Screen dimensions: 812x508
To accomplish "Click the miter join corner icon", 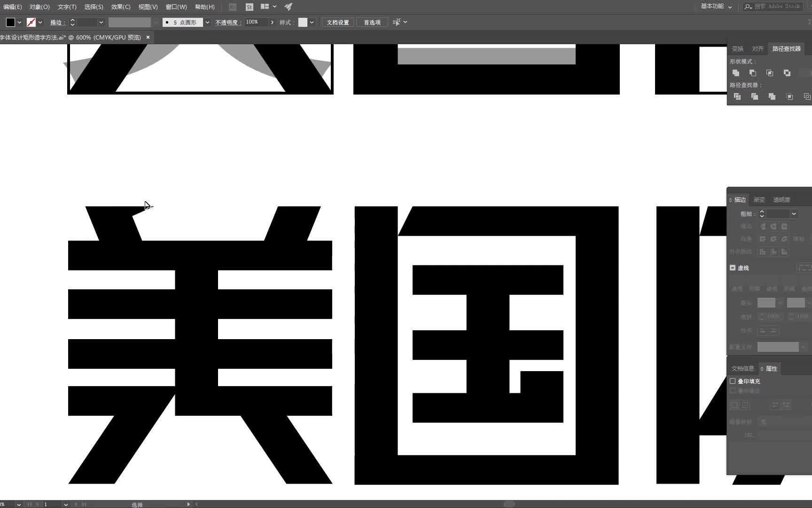I will click(763, 239).
